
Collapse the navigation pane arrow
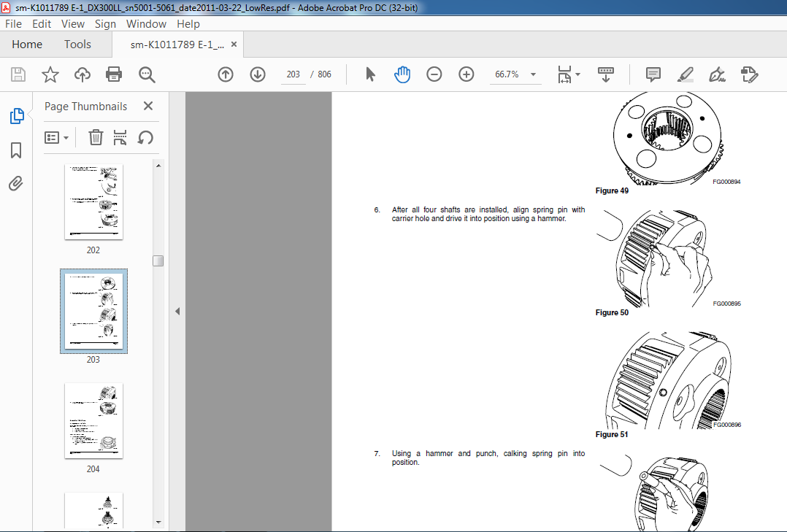[177, 312]
